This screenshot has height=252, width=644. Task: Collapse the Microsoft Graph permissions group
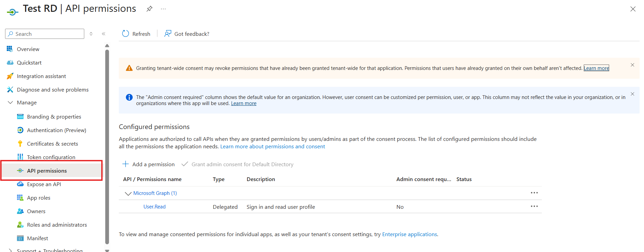(128, 194)
